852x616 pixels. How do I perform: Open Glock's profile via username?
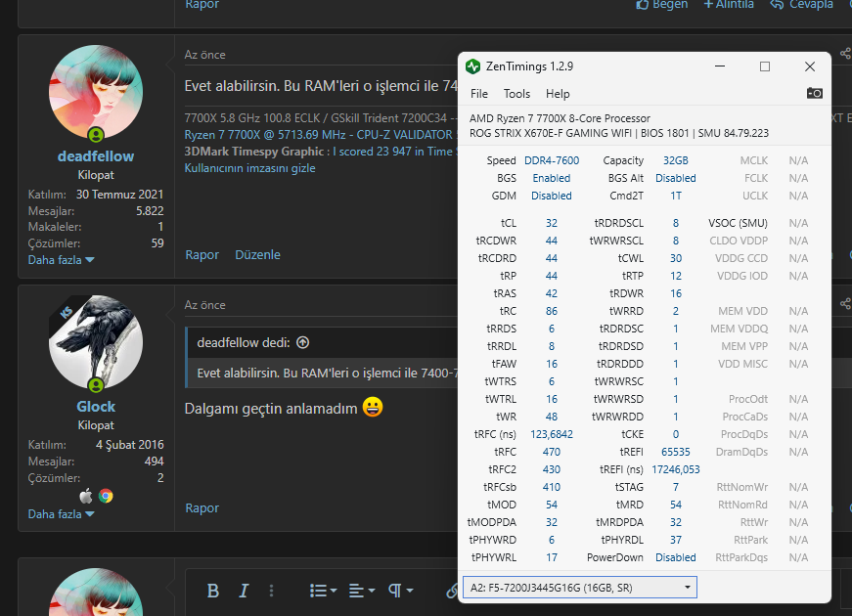pos(96,407)
